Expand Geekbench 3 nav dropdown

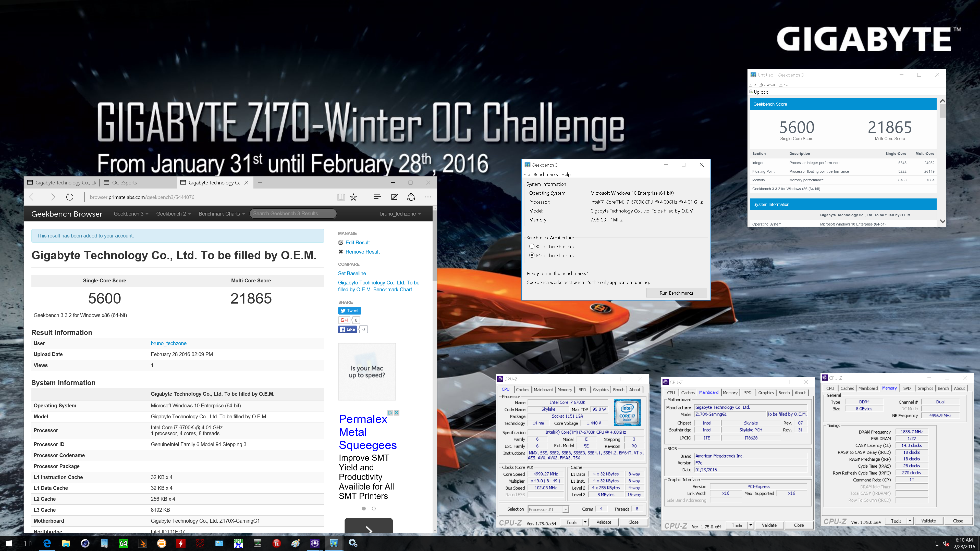tap(131, 214)
